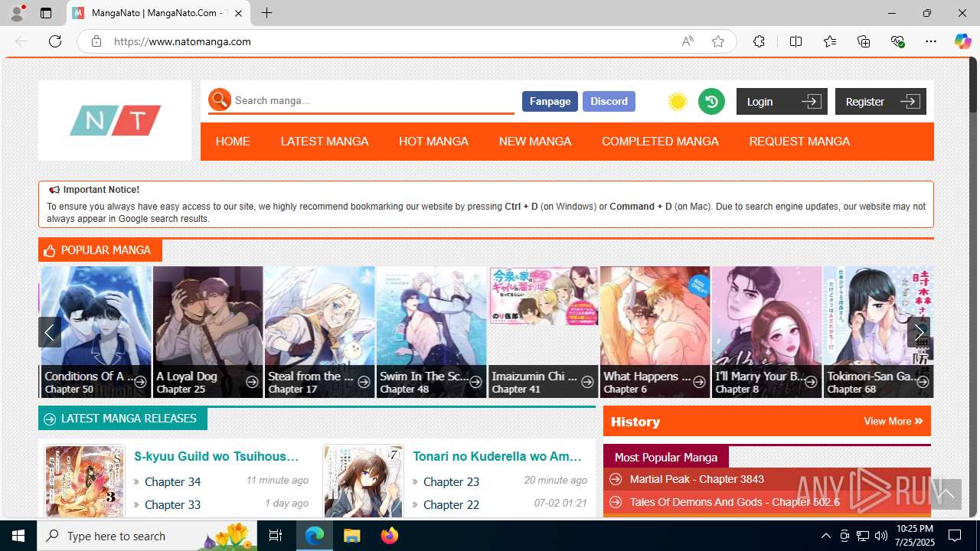Open Tonari no Kuderella wo Am... title link
The width and height of the screenshot is (980, 551).
pos(498,456)
